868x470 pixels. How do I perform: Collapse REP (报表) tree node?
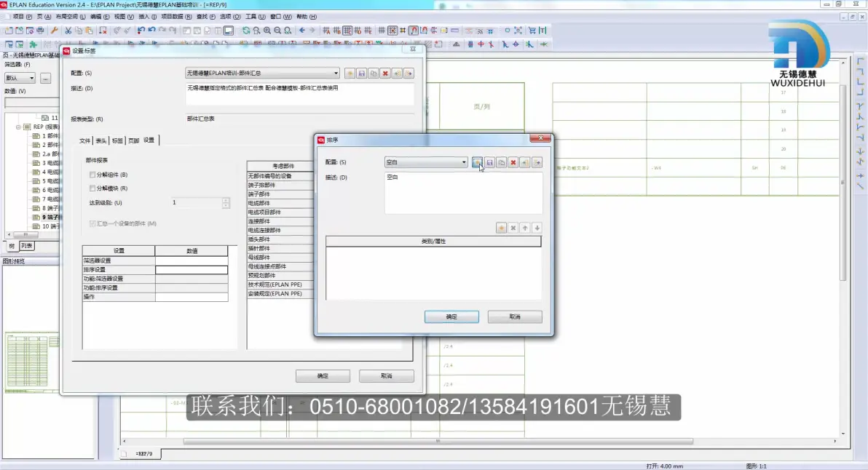(18, 127)
